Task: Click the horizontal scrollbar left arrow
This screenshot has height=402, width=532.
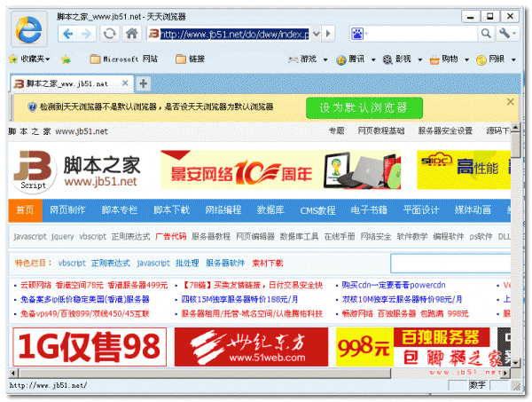Action: click(x=13, y=373)
